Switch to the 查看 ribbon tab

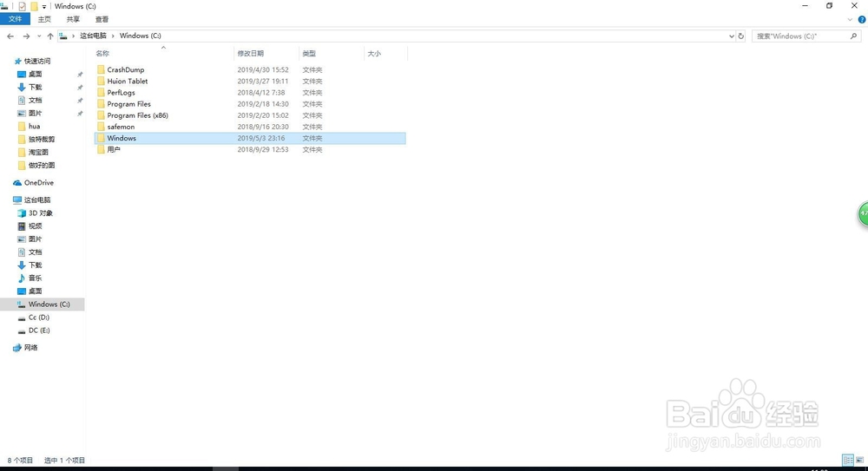point(102,19)
